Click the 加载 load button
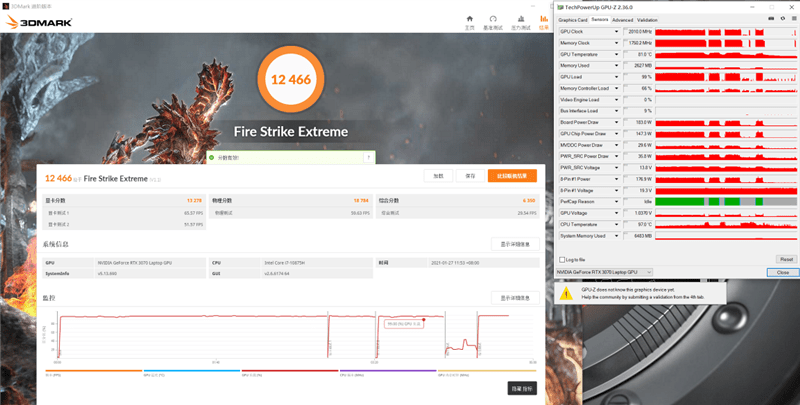800x405 pixels. [438, 175]
